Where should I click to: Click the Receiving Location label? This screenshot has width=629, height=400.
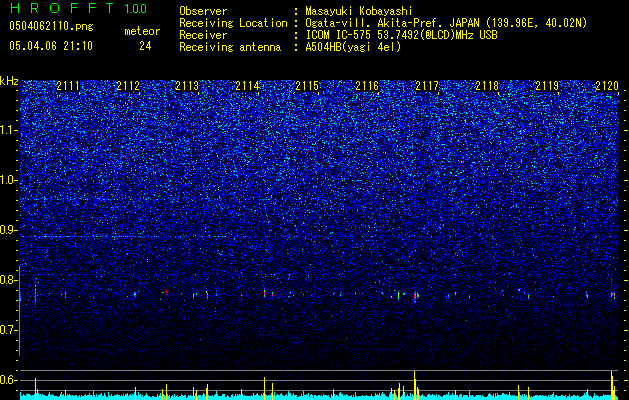click(x=233, y=23)
